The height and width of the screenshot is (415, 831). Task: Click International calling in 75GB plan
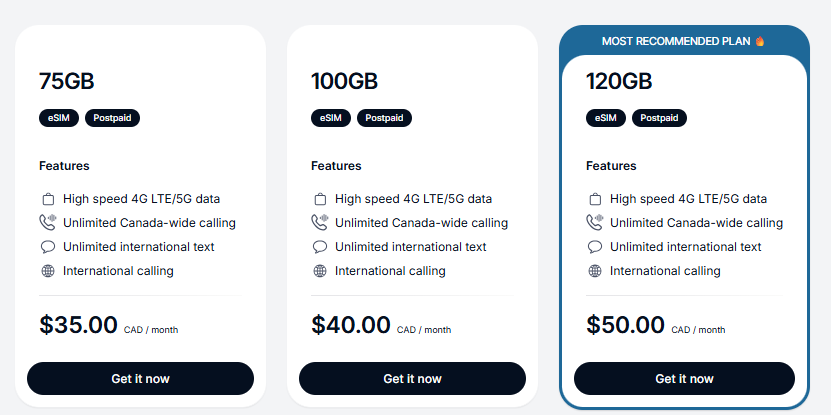pyautogui.click(x=118, y=271)
